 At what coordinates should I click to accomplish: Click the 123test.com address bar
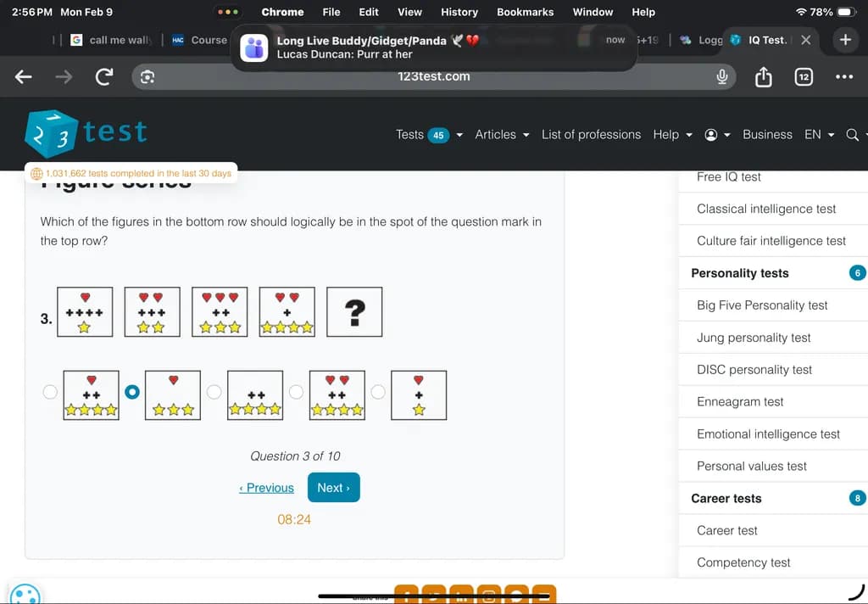(x=433, y=76)
